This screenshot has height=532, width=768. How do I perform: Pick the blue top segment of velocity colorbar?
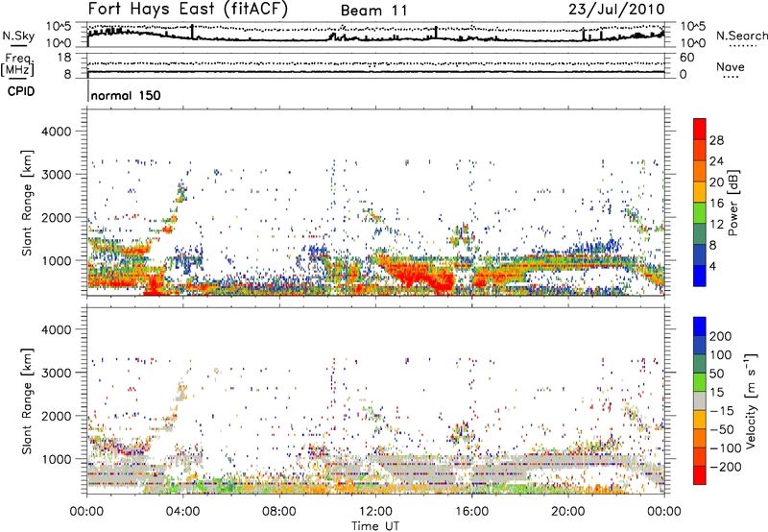click(700, 326)
